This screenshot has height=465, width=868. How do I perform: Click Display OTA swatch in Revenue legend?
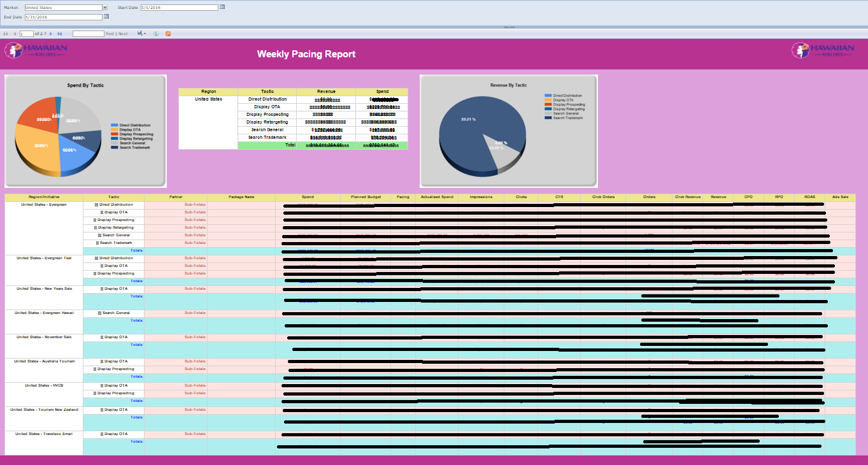coord(548,100)
